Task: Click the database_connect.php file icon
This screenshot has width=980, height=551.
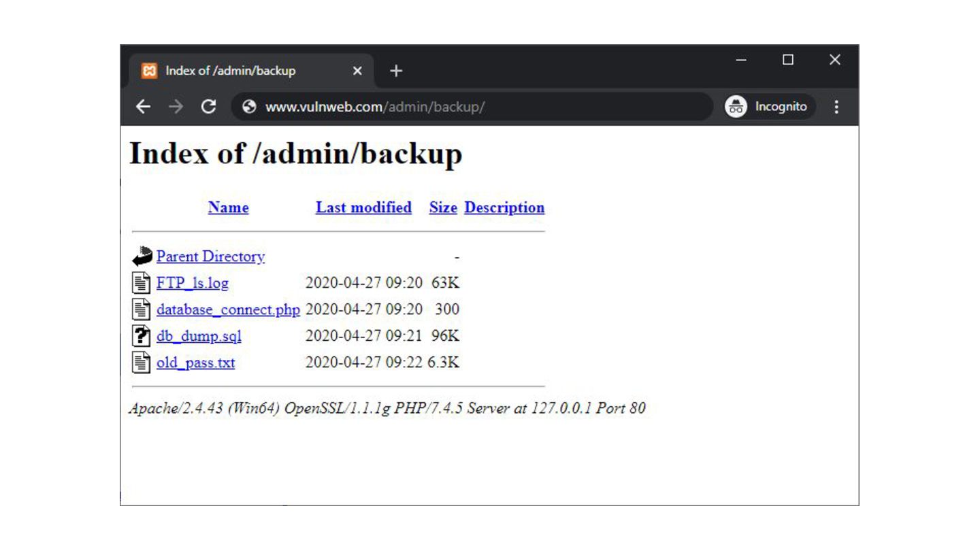Action: 141,310
